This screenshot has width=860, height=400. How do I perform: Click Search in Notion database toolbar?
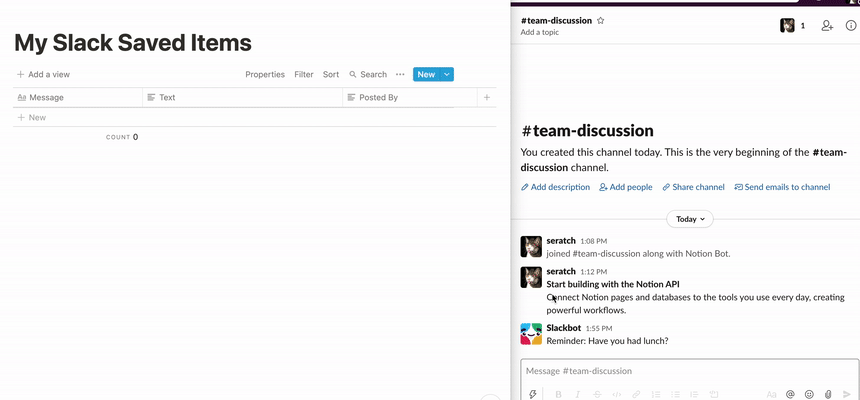[x=368, y=75]
